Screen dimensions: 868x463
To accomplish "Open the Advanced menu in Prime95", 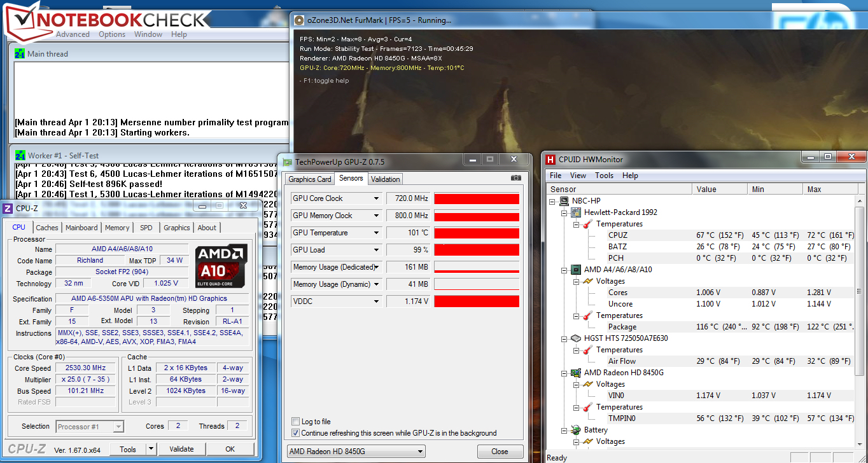I will coord(73,34).
